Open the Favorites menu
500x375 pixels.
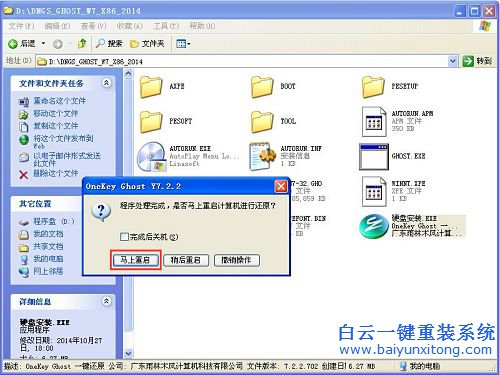pyautogui.click(x=130, y=26)
